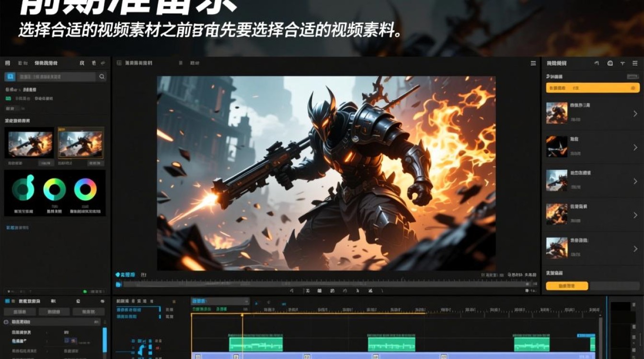This screenshot has width=644, height=359.
Task: Choose the rainbow color ring icon
Action: tap(85, 190)
